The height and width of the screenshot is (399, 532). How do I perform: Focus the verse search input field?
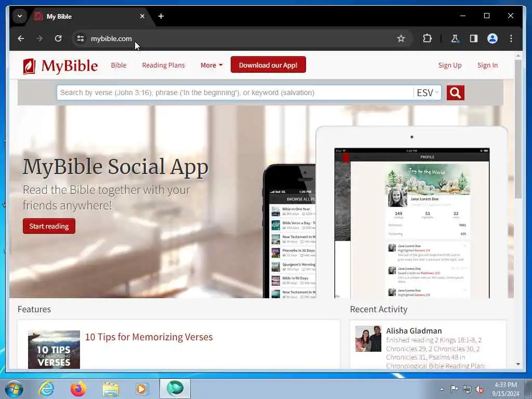pos(235,92)
